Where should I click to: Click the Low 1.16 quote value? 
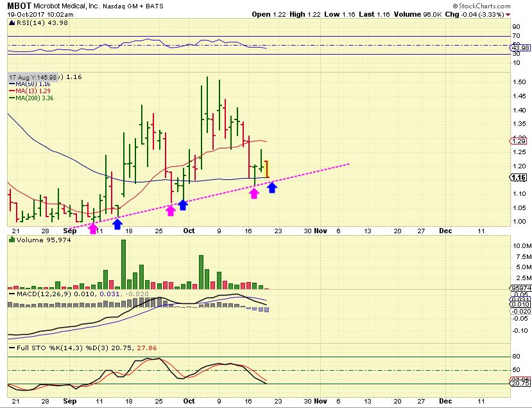click(339, 14)
